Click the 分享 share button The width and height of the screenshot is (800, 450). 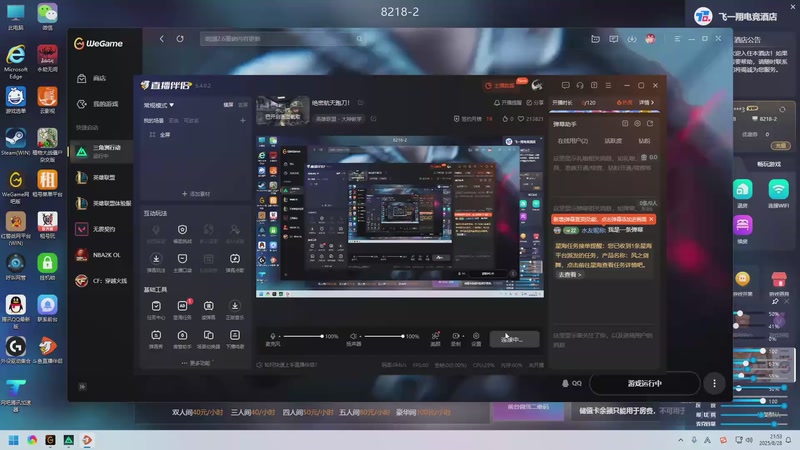click(x=535, y=103)
